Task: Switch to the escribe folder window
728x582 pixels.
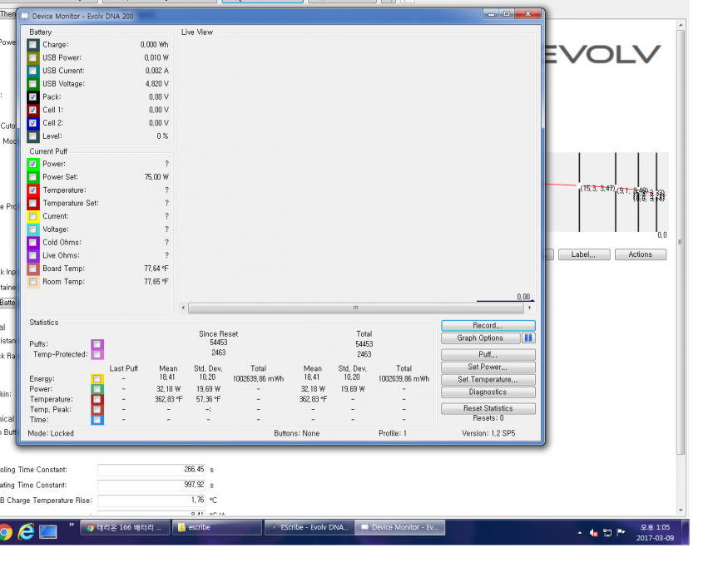Action: 217,528
